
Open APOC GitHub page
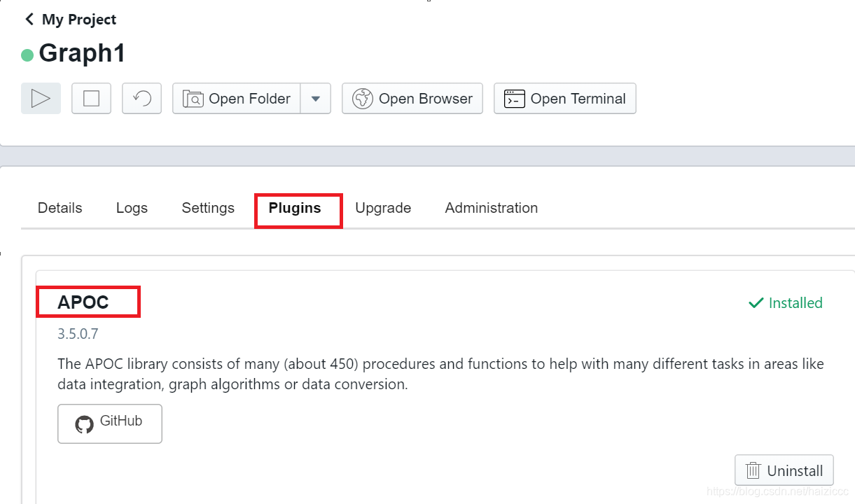[x=110, y=423]
